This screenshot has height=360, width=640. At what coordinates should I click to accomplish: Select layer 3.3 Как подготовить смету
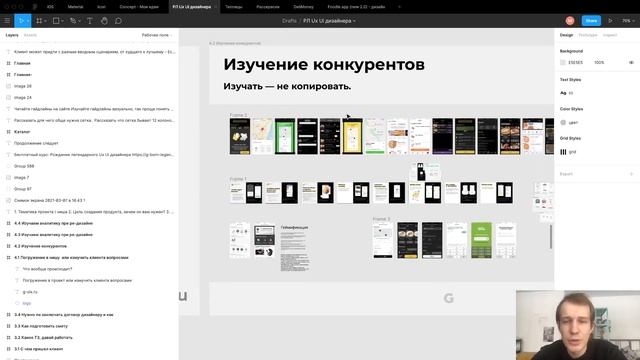pyautogui.click(x=89, y=326)
